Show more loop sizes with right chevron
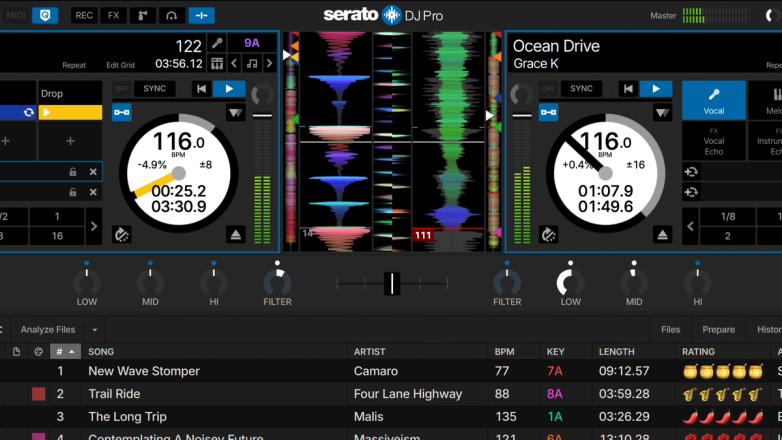 [x=94, y=226]
